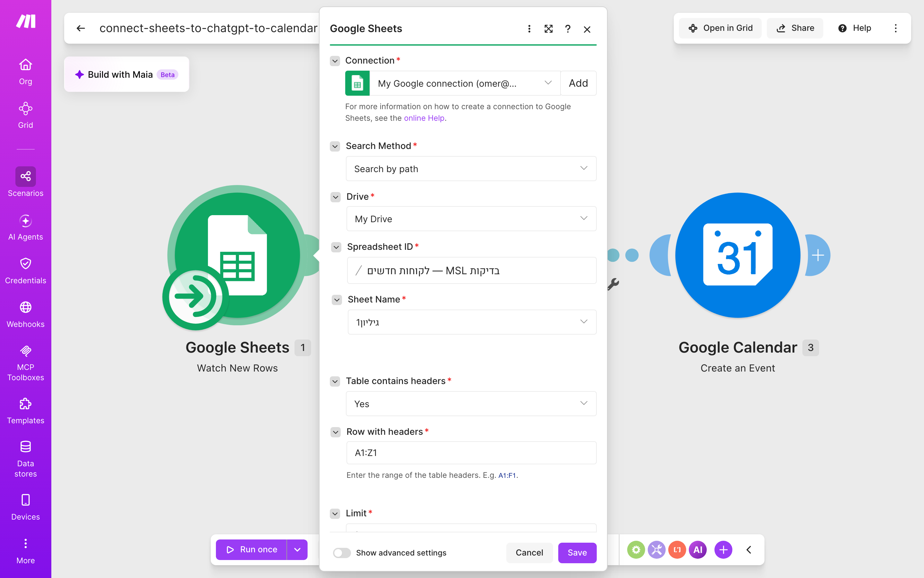
Task: Open Data stores in the sidebar
Action: (26, 459)
